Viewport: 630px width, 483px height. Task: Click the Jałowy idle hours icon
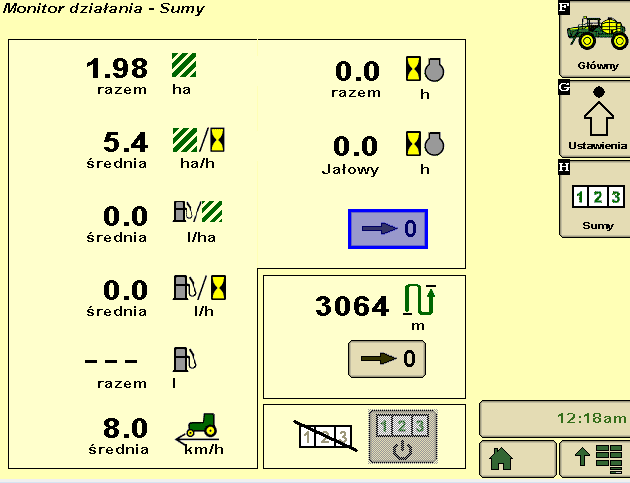pos(424,144)
